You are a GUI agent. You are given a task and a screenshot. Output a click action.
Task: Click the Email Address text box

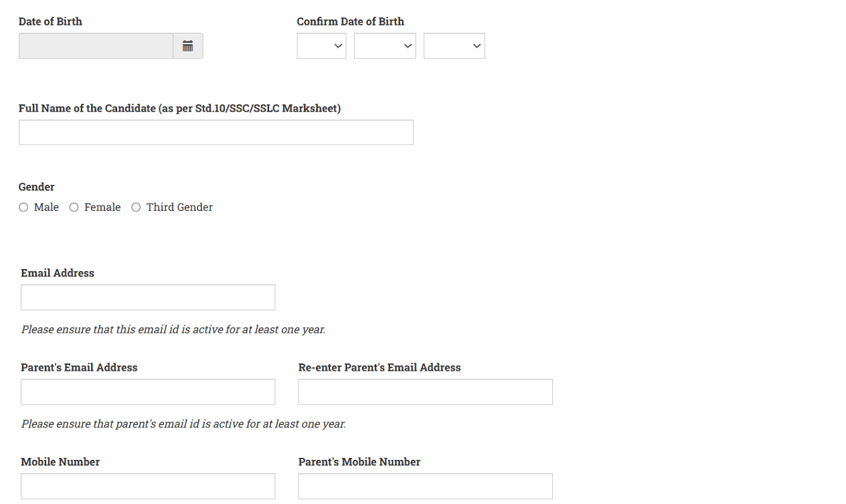[148, 298]
